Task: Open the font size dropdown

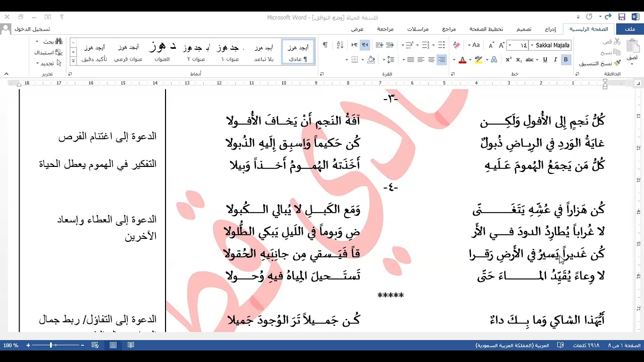Action: [510, 45]
